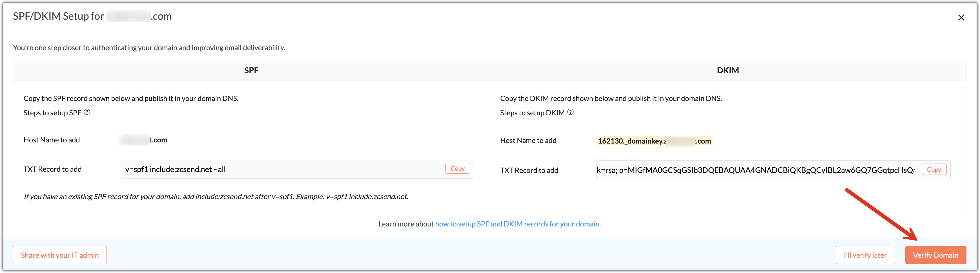Click the DKIM column header

tap(727, 71)
